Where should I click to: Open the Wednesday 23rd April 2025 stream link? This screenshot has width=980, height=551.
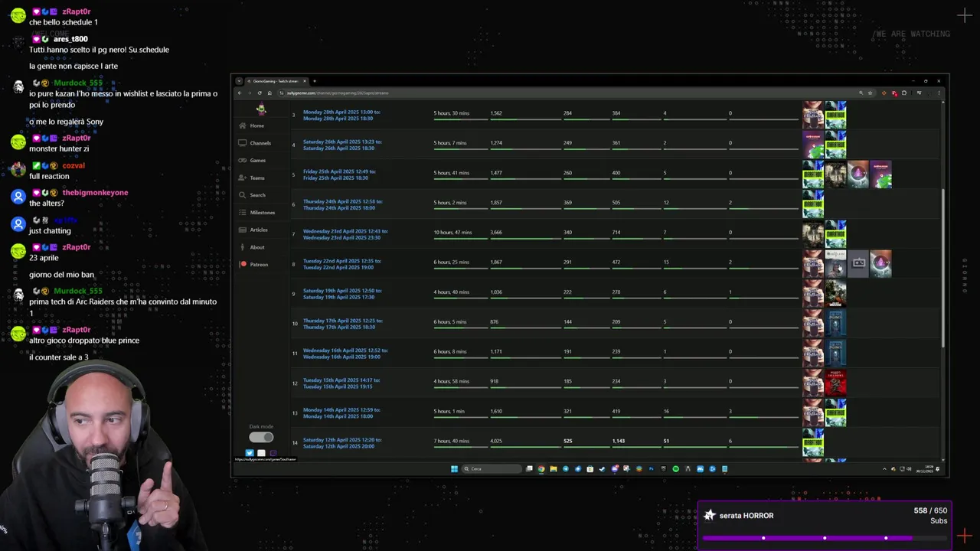(x=345, y=234)
